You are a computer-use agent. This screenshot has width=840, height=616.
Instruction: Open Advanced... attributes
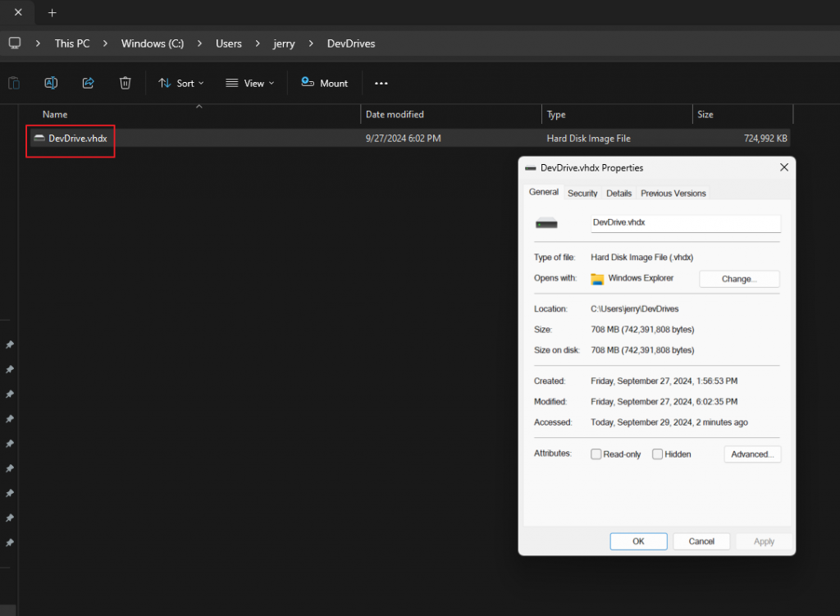(x=752, y=454)
